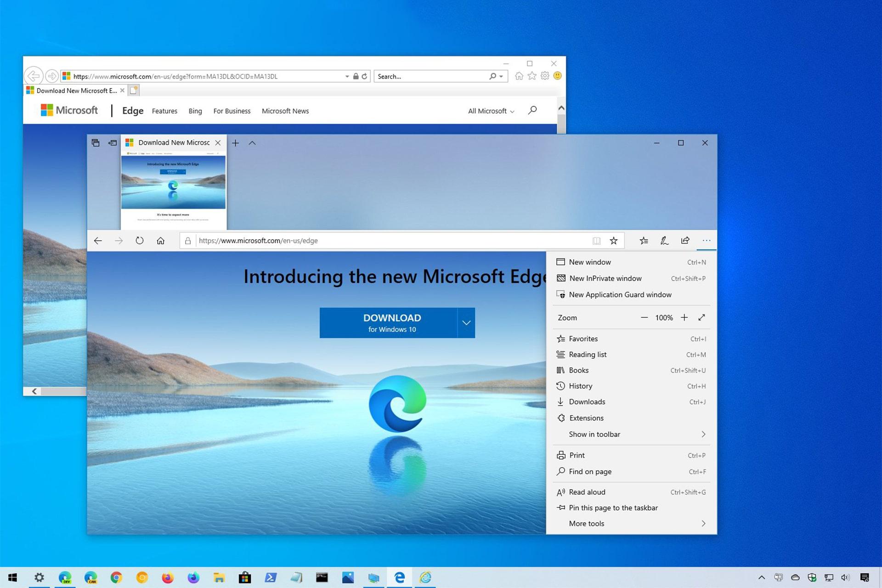Click the DOWNLOAD for Windows 10 button
The width and height of the screenshot is (882, 588).
(389, 323)
